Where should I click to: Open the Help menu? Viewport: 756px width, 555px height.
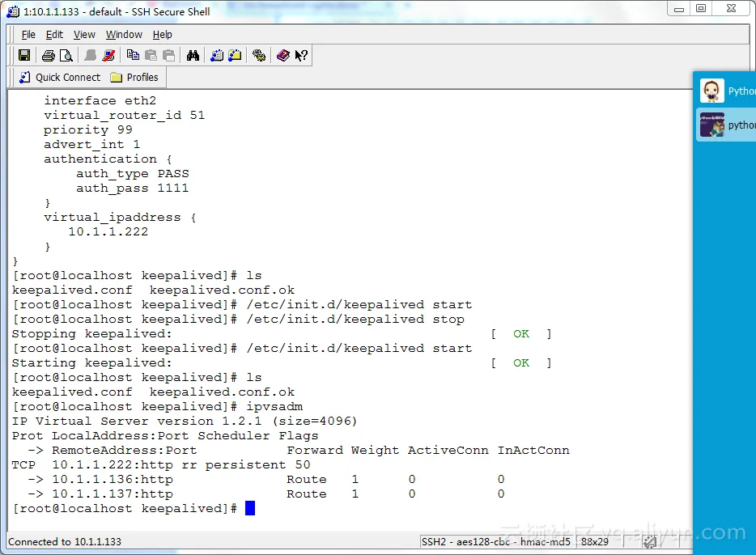163,35
